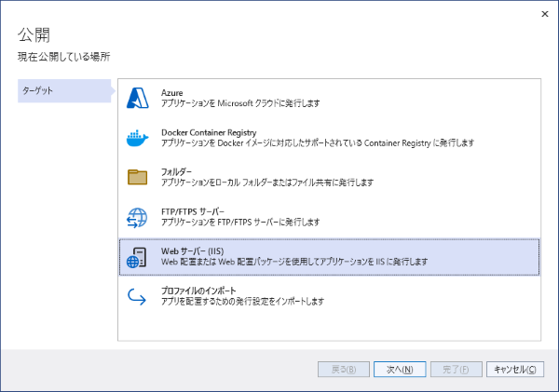Click the Azure logo icon
This screenshot has width=559, height=392.
click(x=137, y=98)
